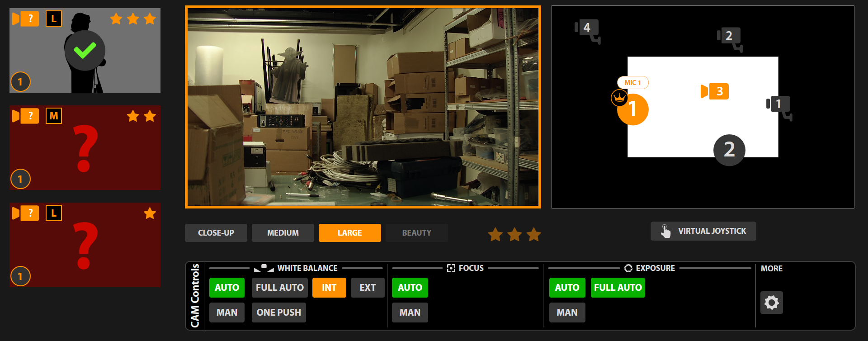Open the MORE settings gear icon
The width and height of the screenshot is (868, 341).
[771, 303]
